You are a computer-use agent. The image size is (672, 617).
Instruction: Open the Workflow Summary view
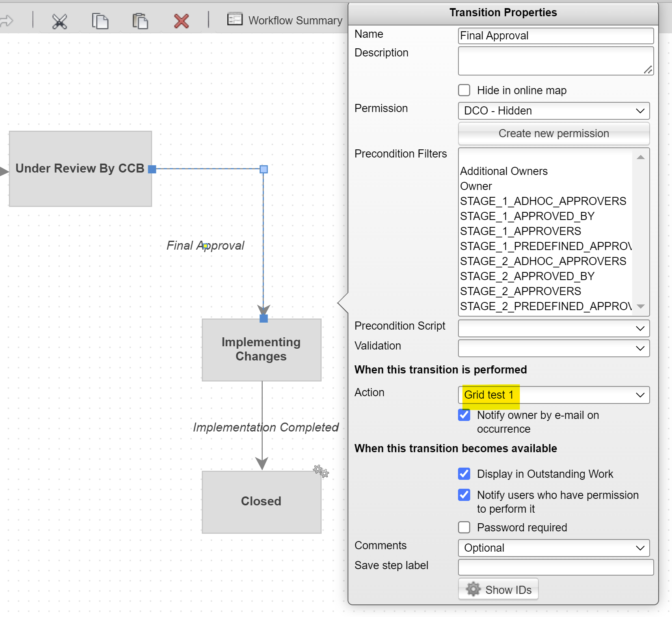tap(285, 20)
